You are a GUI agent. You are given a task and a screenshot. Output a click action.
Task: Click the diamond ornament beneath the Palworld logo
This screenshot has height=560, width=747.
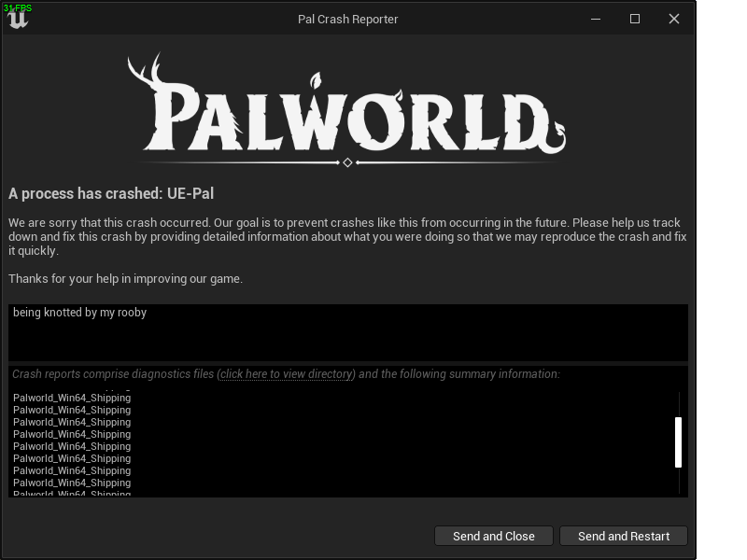click(x=347, y=162)
